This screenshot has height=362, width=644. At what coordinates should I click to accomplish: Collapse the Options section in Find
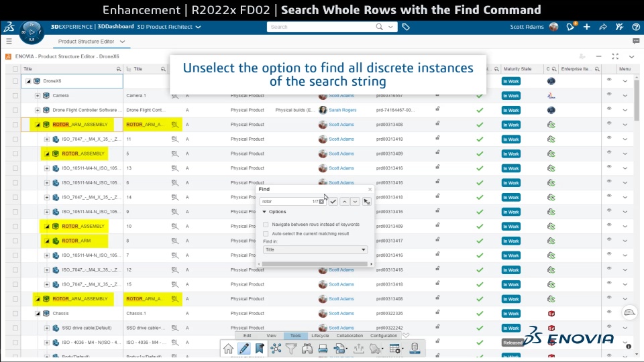pyautogui.click(x=264, y=212)
